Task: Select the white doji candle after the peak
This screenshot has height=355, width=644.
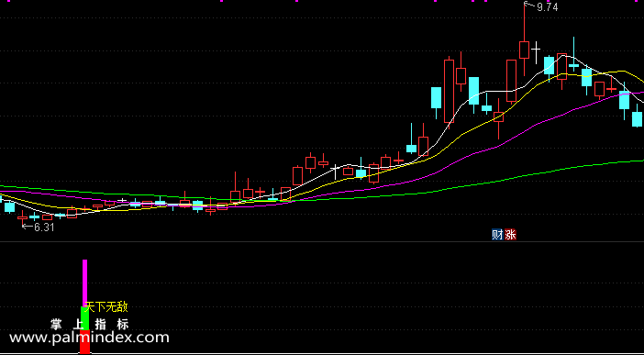Action: point(536,51)
